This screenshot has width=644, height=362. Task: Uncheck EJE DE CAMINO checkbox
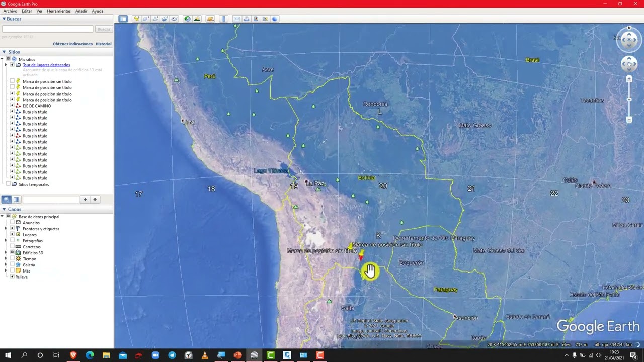click(13, 106)
